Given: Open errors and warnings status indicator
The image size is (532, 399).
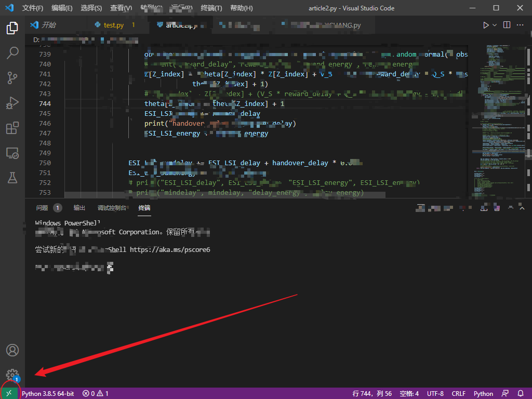Looking at the screenshot, I should [96, 394].
